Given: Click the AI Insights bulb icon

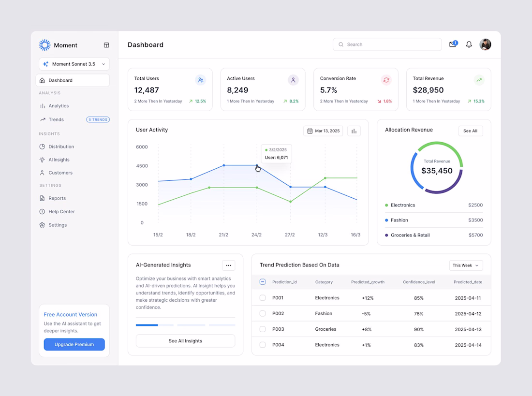Looking at the screenshot, I should tap(42, 160).
